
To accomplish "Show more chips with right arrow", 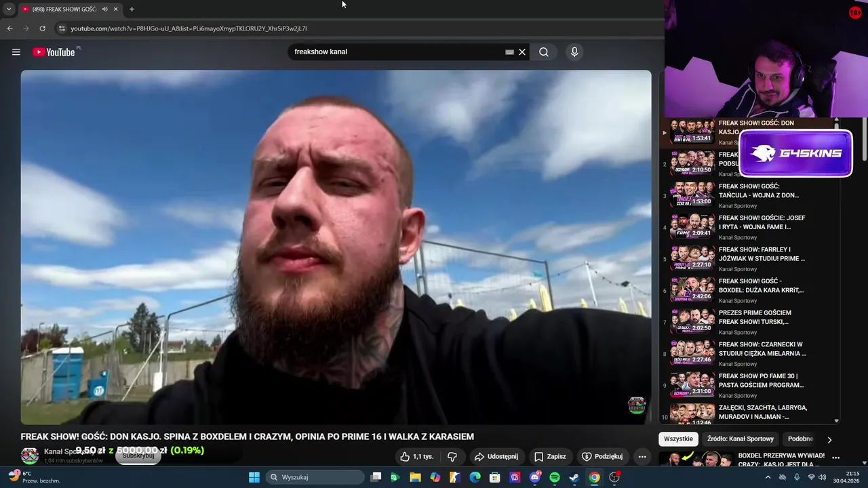I will point(829,440).
